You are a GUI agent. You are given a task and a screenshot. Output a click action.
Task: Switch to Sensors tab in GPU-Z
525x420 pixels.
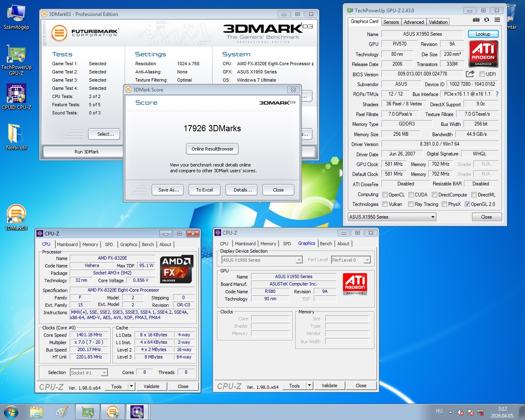coord(391,22)
